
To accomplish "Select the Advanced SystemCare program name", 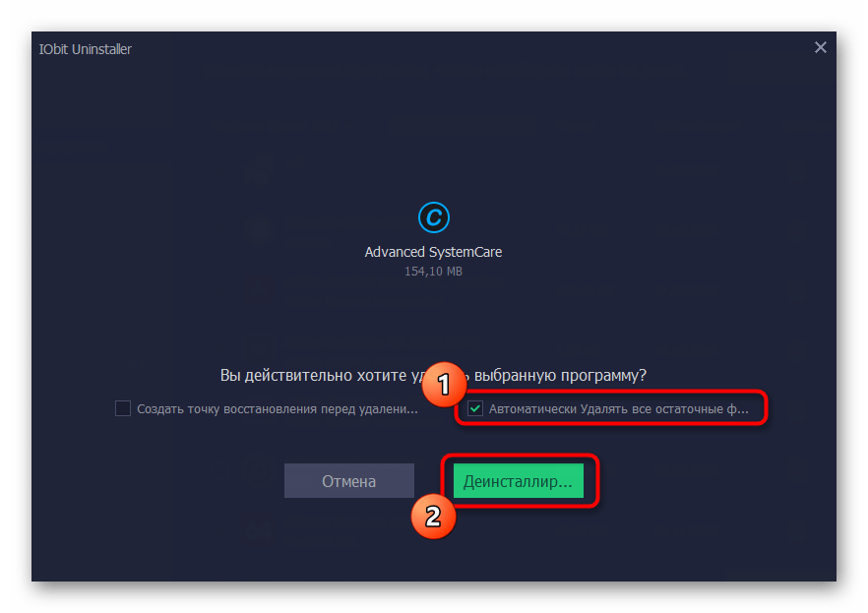I will coord(433,252).
